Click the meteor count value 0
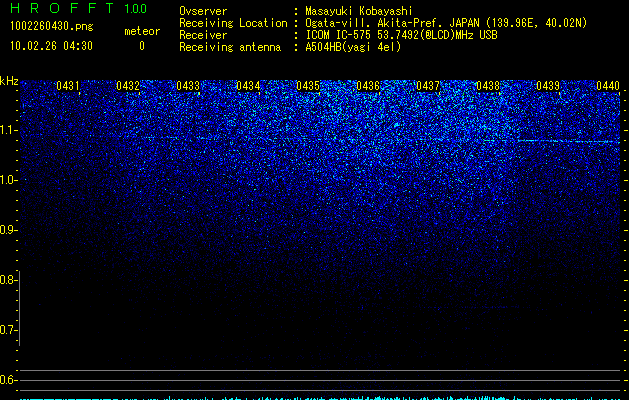 [142, 46]
